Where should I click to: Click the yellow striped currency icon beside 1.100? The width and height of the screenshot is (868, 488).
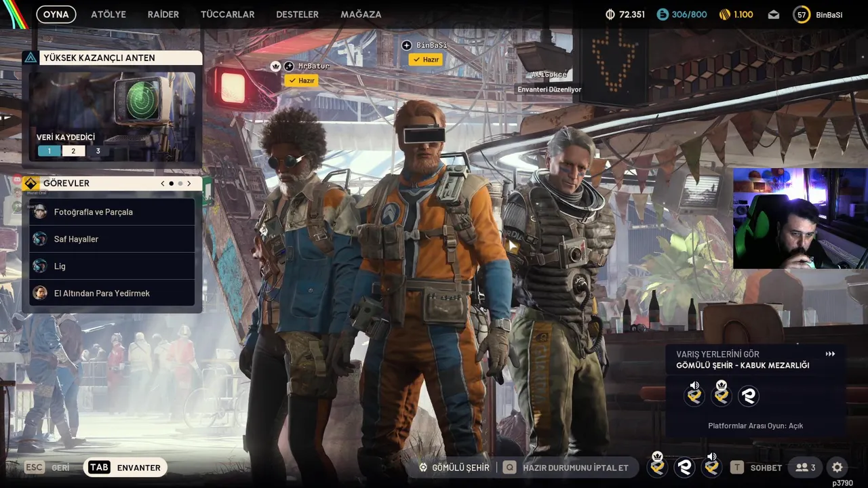coord(725,14)
